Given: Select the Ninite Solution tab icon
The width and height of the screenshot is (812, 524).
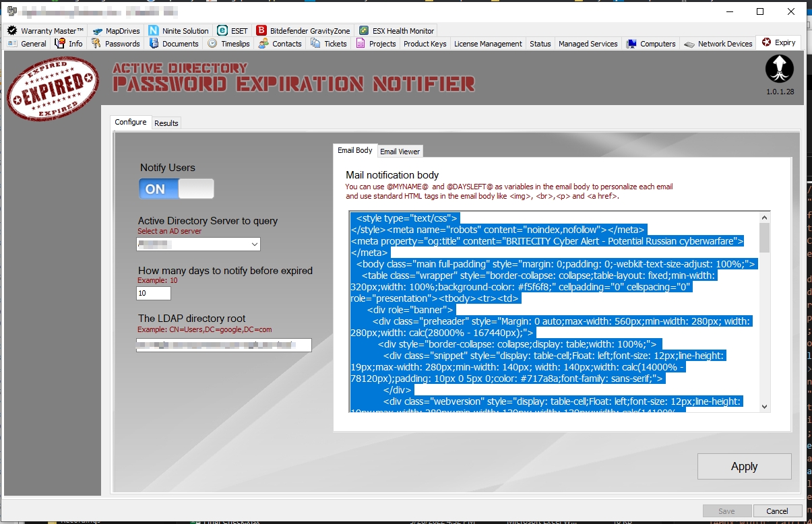Looking at the screenshot, I should [x=154, y=31].
